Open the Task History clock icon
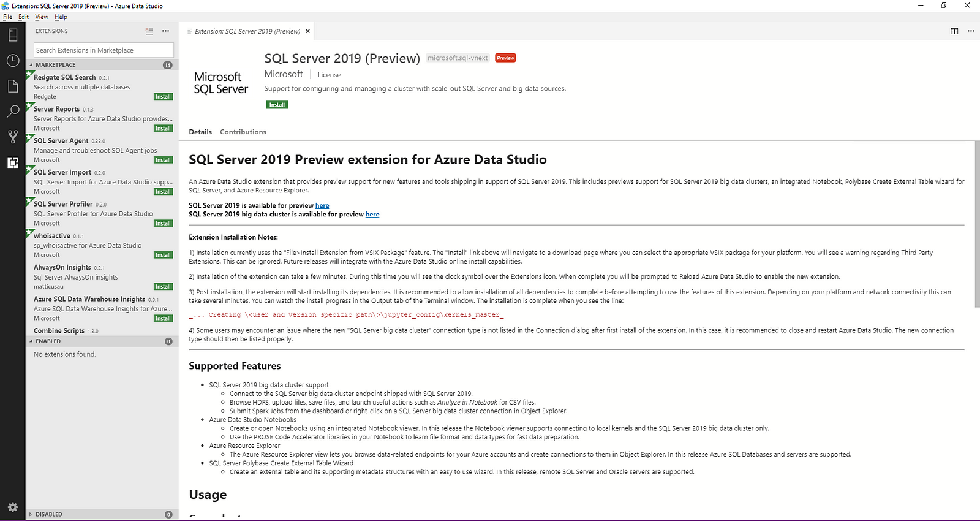 13,60
